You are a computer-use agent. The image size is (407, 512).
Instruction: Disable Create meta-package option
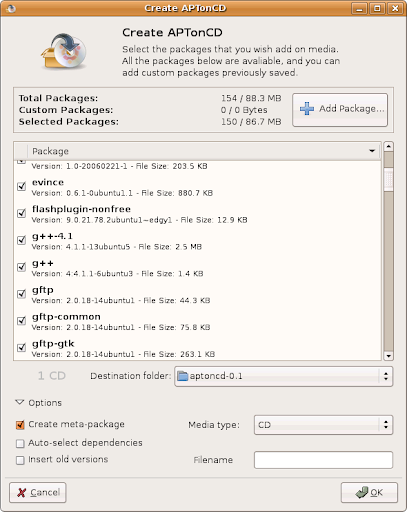tap(20, 424)
